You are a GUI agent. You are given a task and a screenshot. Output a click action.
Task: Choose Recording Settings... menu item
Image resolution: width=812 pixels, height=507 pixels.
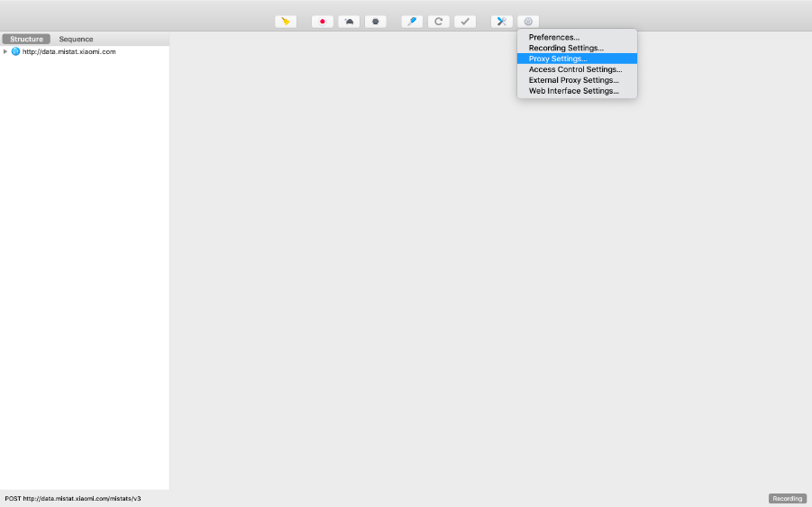point(577,48)
